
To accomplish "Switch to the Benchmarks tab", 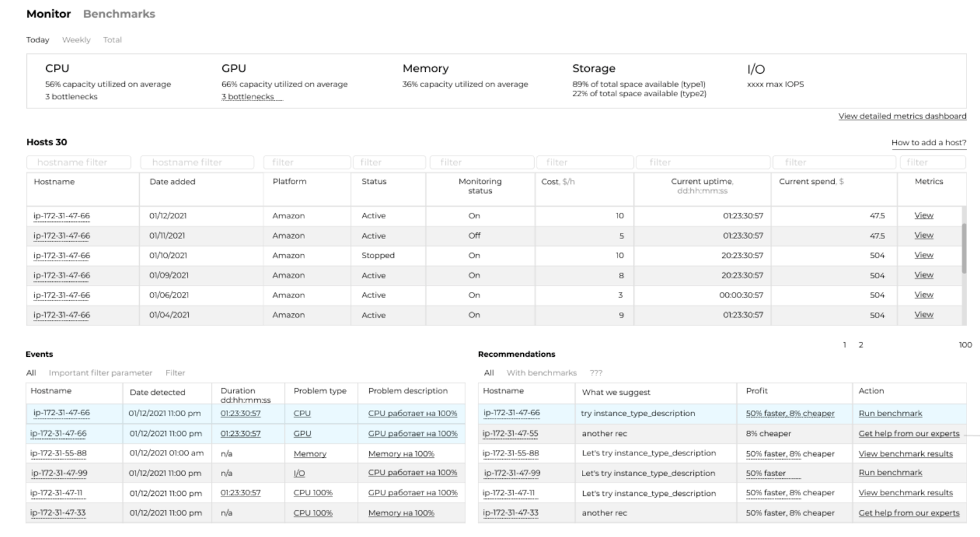I will [119, 14].
